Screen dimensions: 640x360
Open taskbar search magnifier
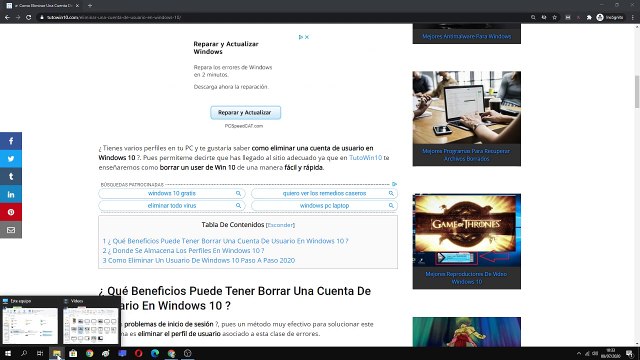click(24, 353)
